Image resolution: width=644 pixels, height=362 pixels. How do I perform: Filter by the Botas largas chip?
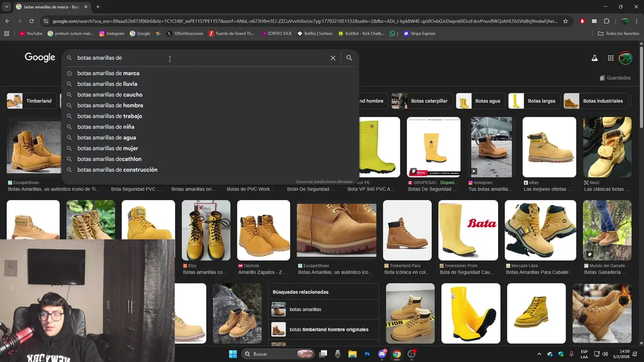(533, 101)
